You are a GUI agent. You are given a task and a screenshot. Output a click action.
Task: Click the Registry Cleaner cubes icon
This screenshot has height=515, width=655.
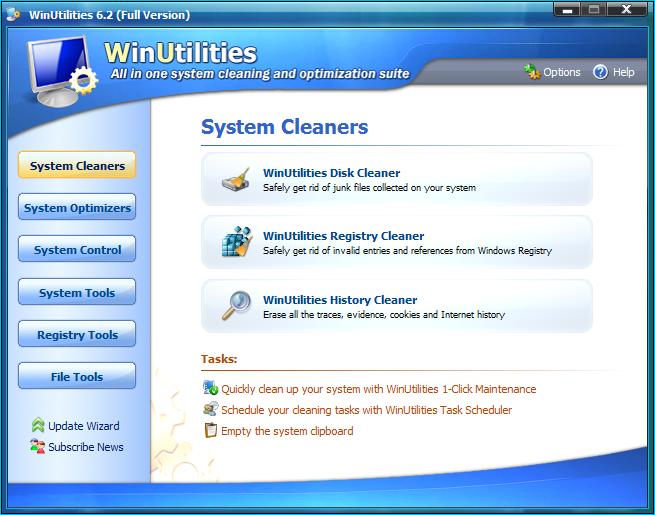(x=237, y=243)
